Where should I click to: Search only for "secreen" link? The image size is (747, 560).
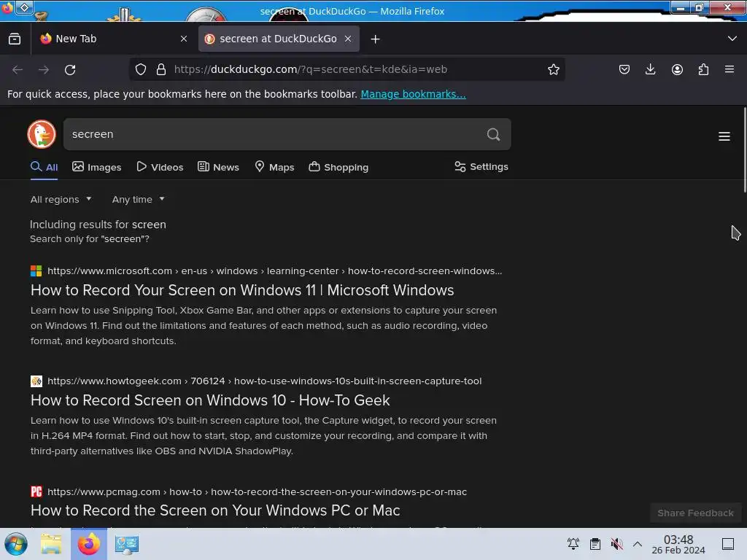90,239
